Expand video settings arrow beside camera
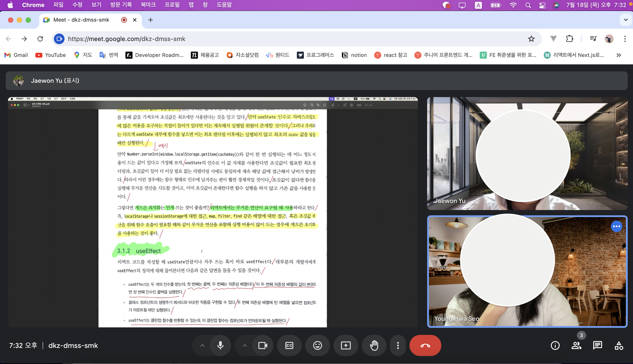 point(244,345)
